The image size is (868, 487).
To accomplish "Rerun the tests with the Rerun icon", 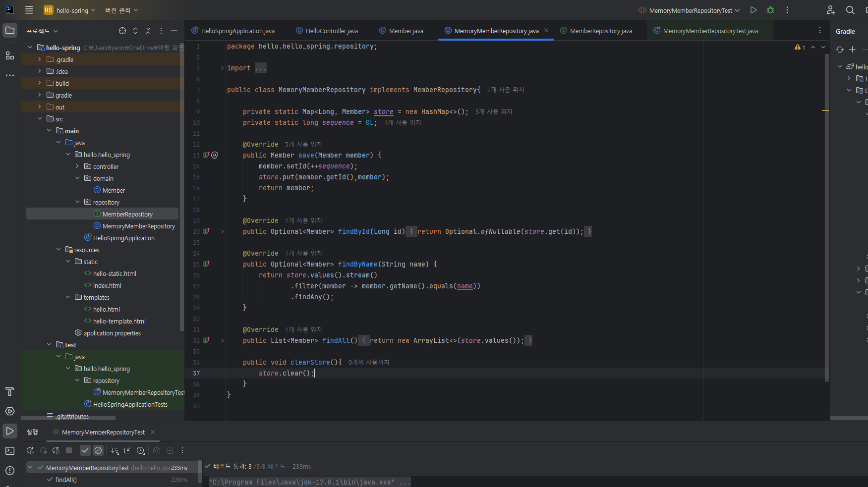I will 30,450.
